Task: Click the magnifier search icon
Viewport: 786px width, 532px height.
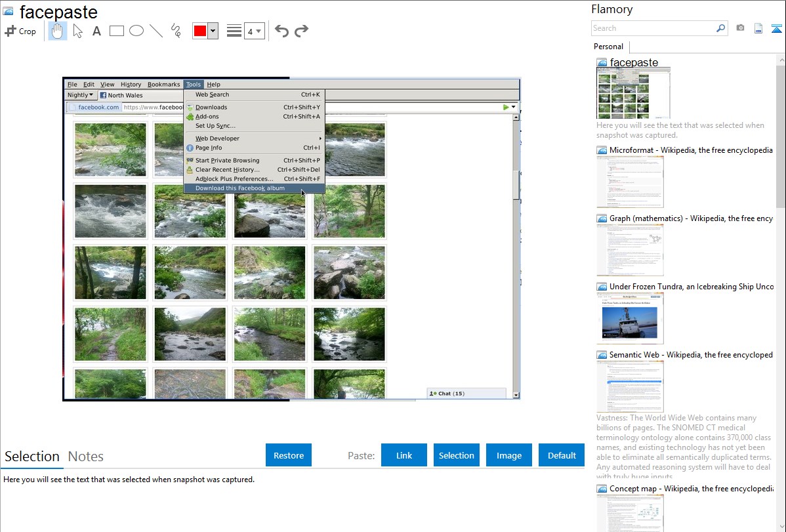Action: click(x=721, y=28)
